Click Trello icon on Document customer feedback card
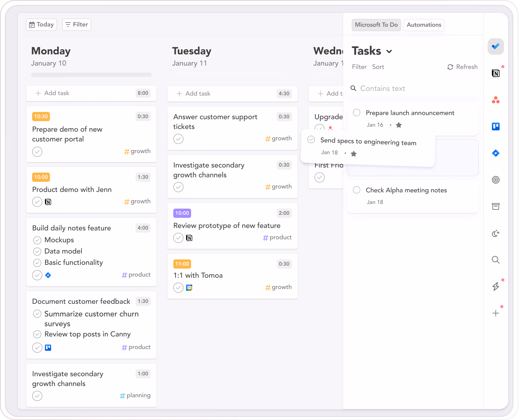 [48, 347]
